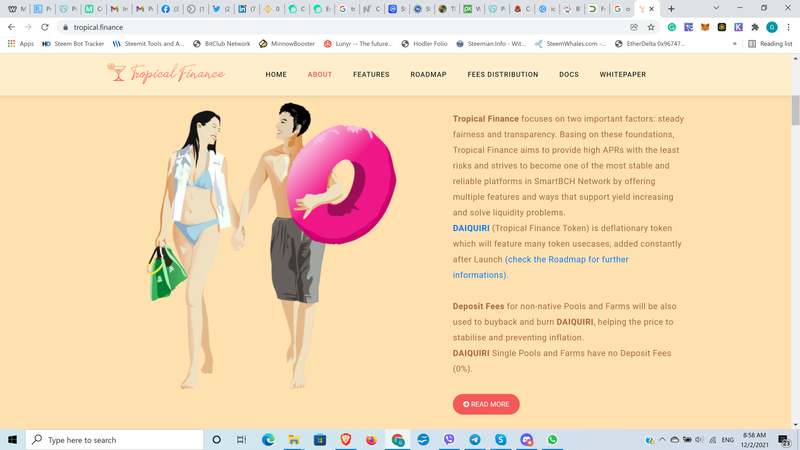Show hidden system tray icons
This screenshot has width=800, height=450.
click(x=662, y=439)
